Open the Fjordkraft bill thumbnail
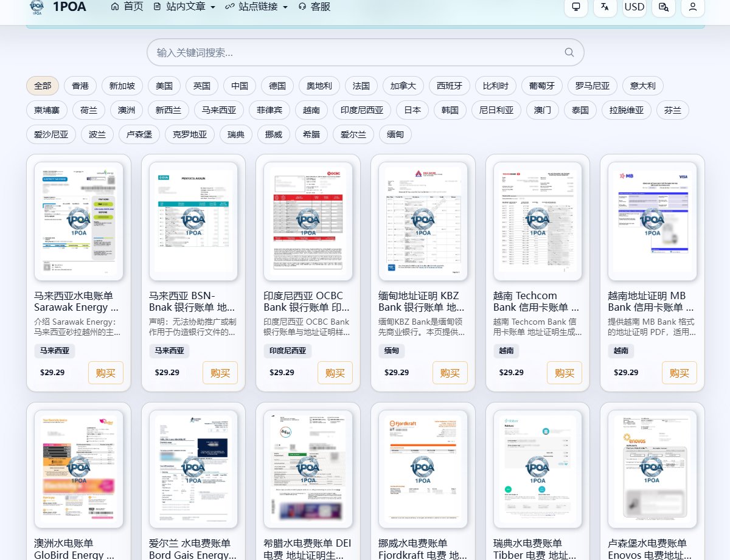Screen dimensions: 730x560 (x=423, y=469)
